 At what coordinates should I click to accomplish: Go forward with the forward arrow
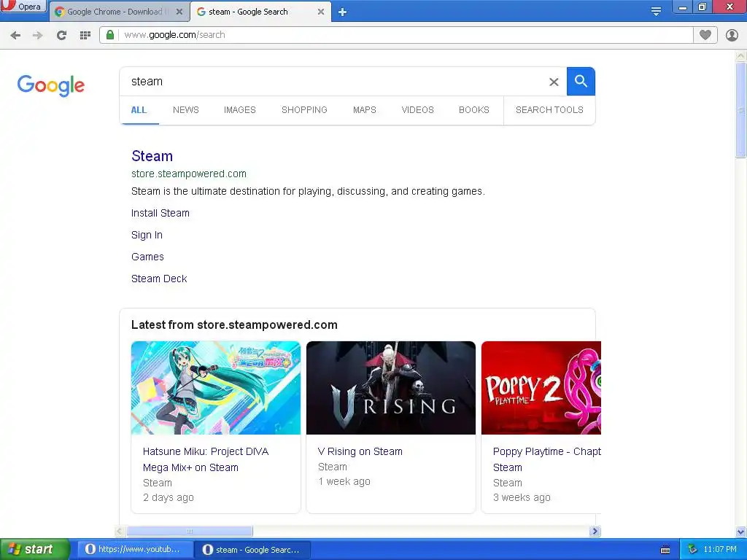click(x=38, y=35)
